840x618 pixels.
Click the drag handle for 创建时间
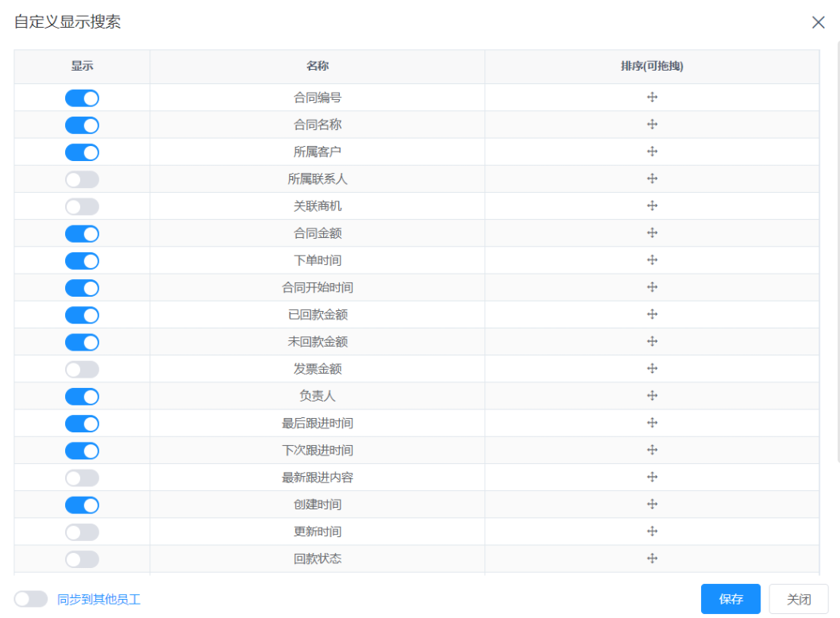click(652, 505)
